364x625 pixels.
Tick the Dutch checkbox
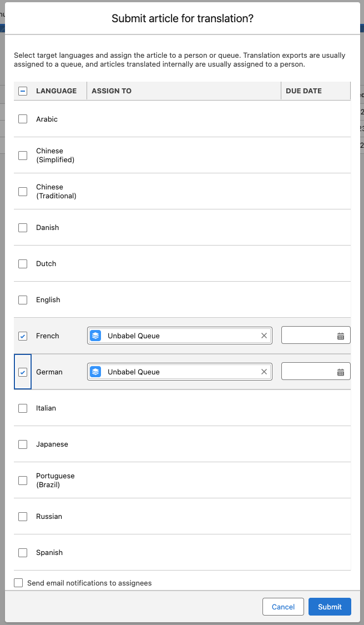point(23,263)
